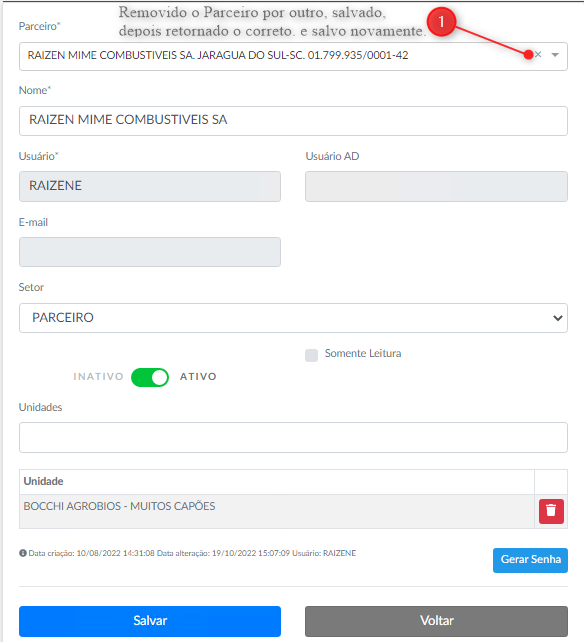Check the Somente Leitura checkbox
584x642 pixels.
[x=311, y=355]
